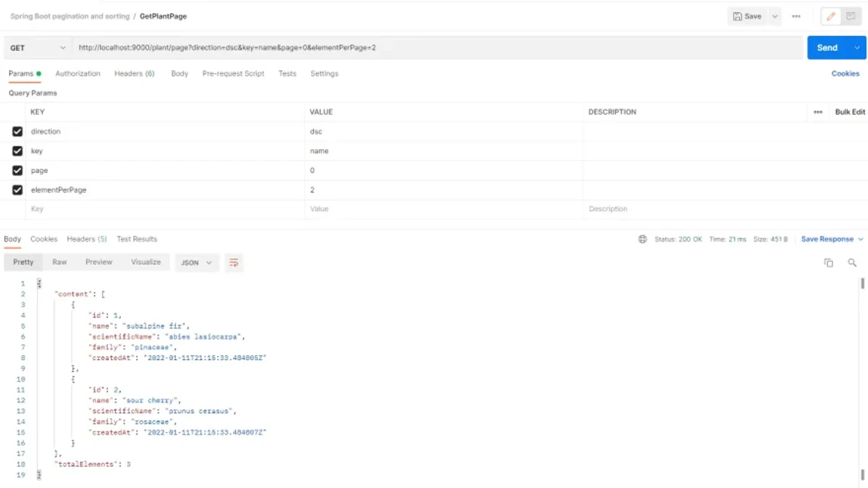The image size is (868, 488).
Task: Click the Cookies link under Send
Action: point(846,74)
